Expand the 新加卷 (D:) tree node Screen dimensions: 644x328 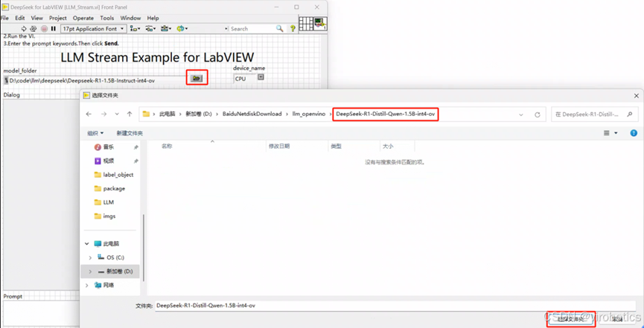click(x=90, y=271)
